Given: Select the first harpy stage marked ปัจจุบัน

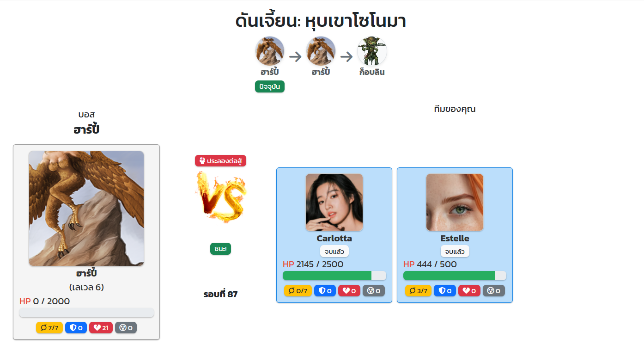Looking at the screenshot, I should point(270,51).
